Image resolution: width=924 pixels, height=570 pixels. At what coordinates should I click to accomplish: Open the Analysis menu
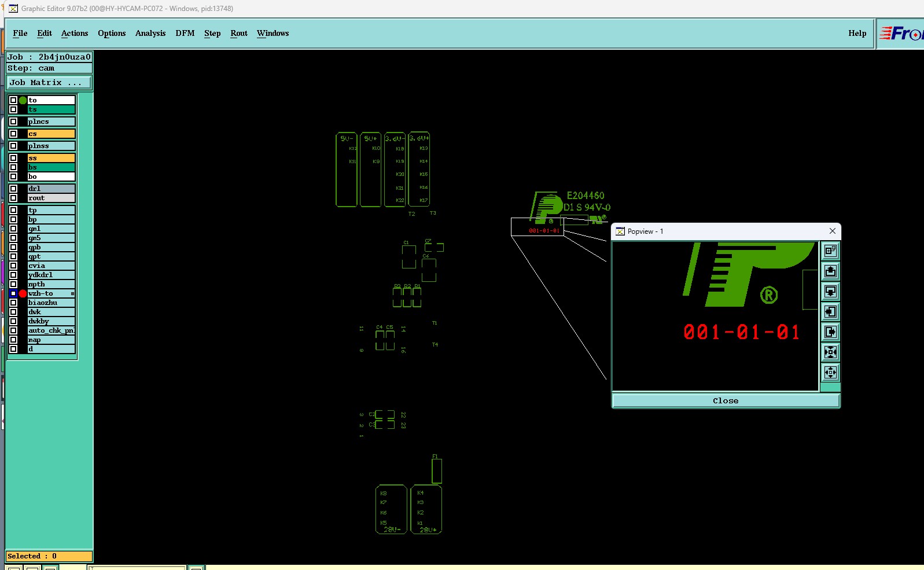(150, 34)
